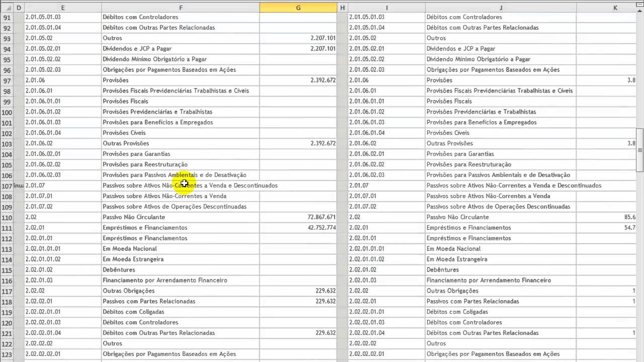
Task: Select column J header
Action: coord(501,8)
